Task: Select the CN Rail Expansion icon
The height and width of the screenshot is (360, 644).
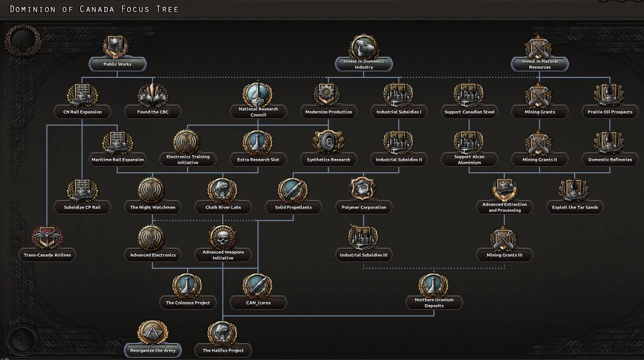Action: pyautogui.click(x=82, y=95)
